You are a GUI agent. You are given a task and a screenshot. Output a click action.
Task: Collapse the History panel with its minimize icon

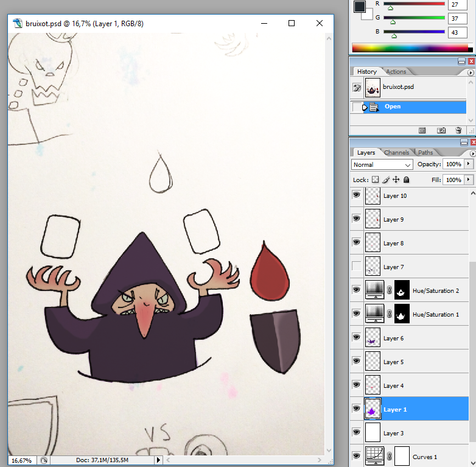461,61
